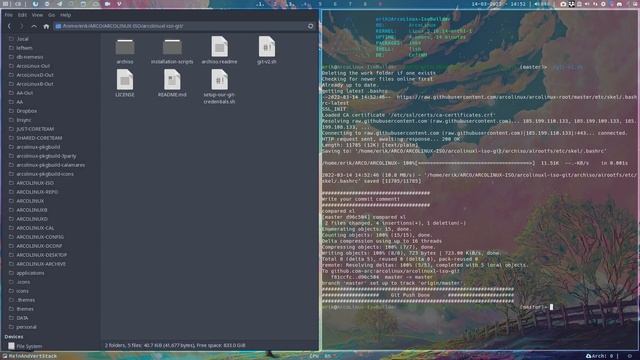Select the archiso folder icon
Screen dimensions: 640x360
125,47
